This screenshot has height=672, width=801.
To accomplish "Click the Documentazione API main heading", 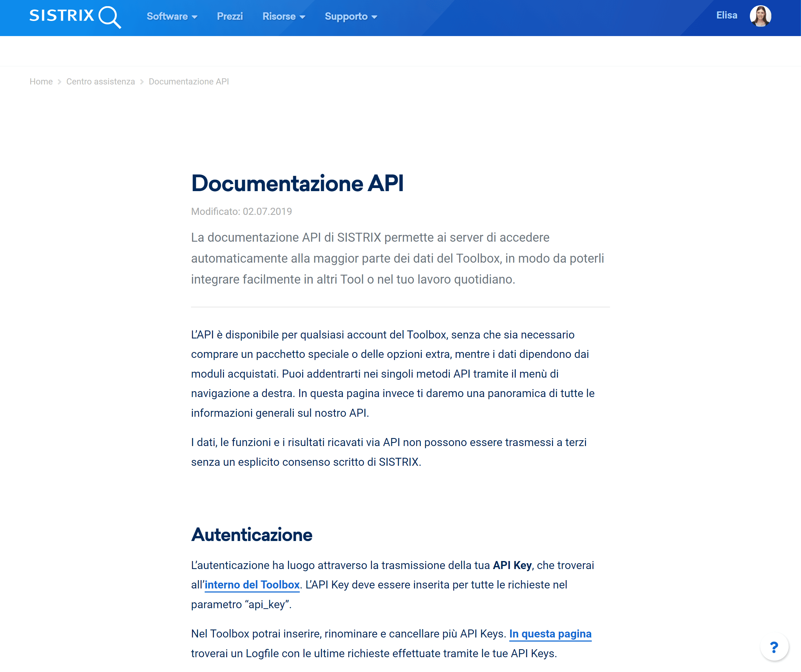I will coord(297,183).
